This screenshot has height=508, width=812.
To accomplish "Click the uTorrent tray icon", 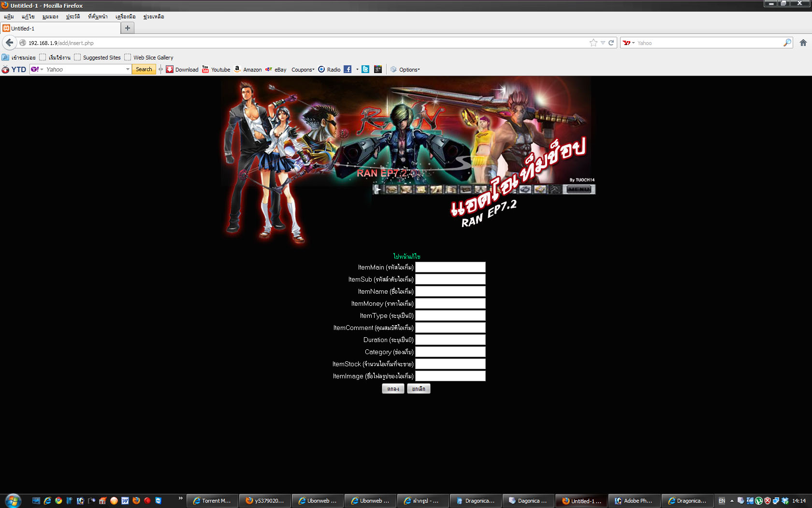I will click(759, 501).
